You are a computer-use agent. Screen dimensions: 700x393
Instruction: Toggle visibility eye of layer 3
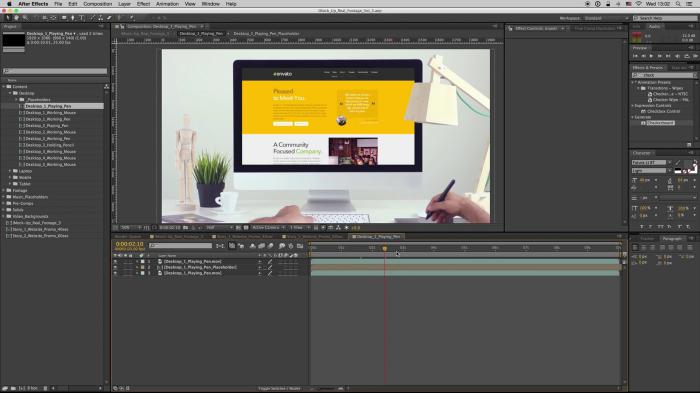(x=115, y=273)
